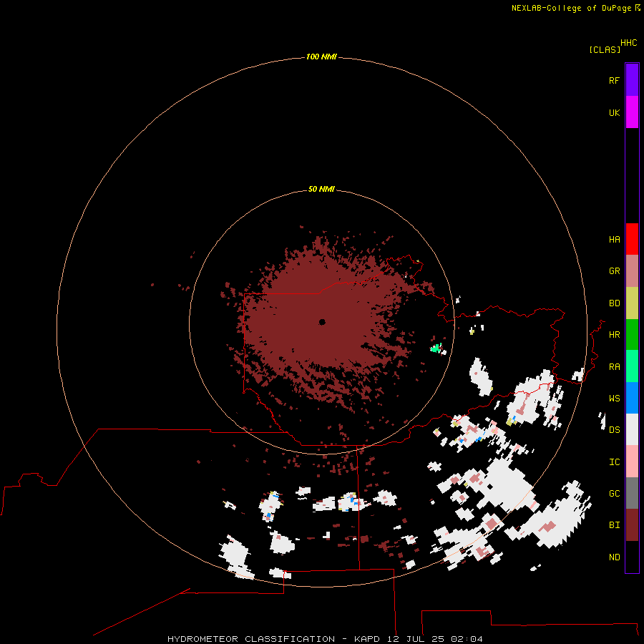Click the IC pink legend swatch
The height and width of the screenshot is (644, 644).
coord(632,462)
